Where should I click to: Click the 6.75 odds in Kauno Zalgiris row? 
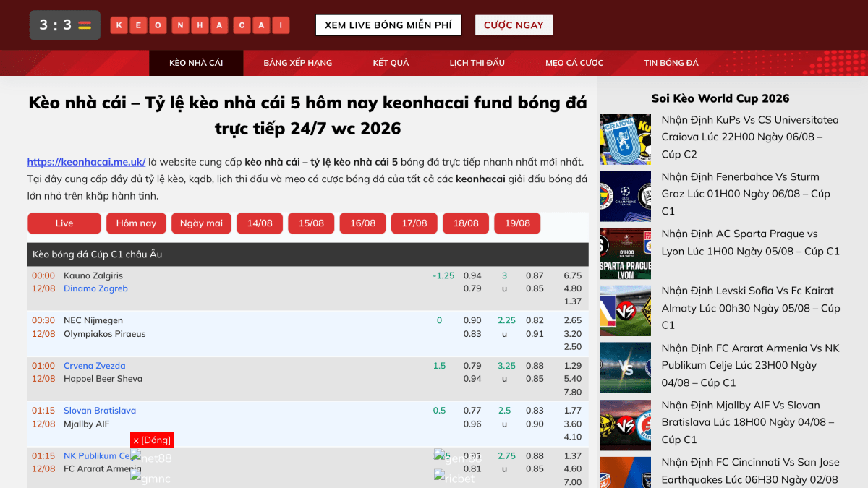click(572, 275)
